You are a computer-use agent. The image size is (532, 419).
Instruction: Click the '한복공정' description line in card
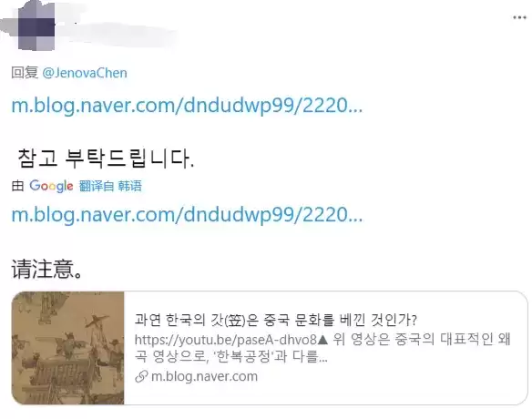coord(231,356)
